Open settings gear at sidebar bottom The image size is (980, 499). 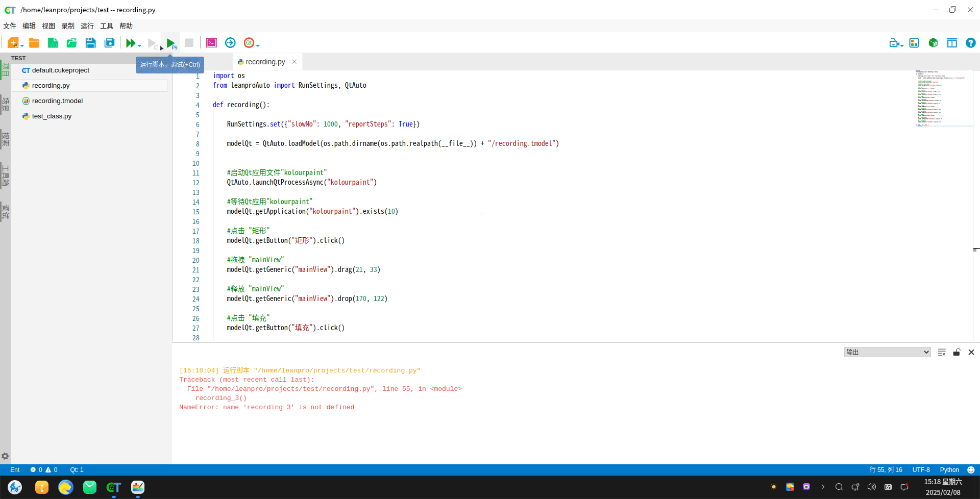pyautogui.click(x=5, y=456)
